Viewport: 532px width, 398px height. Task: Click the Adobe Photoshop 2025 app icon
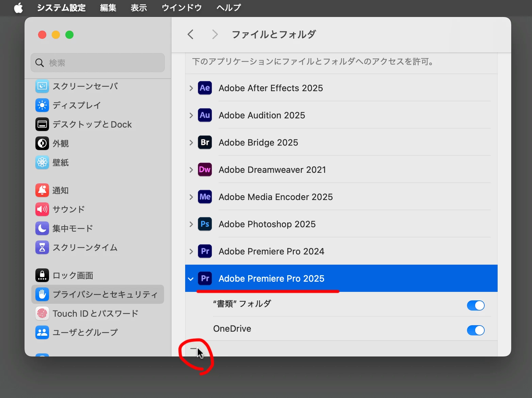205,224
